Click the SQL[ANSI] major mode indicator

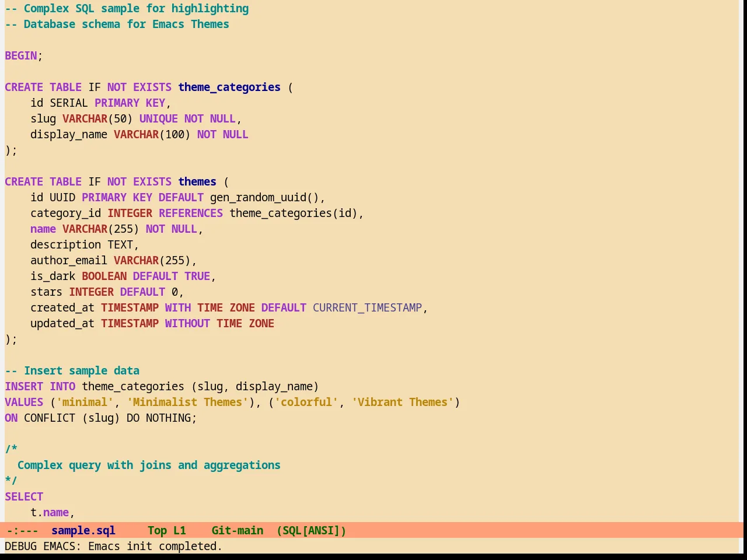(312, 530)
